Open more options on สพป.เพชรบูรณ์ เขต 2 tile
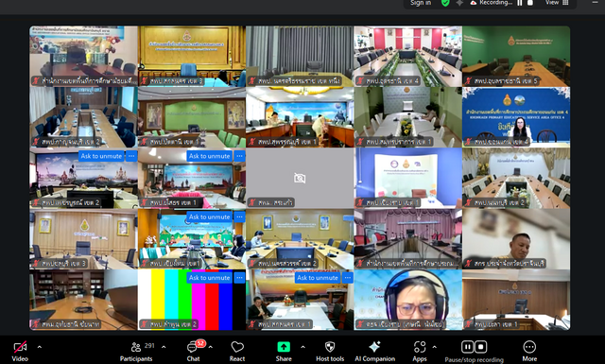The image size is (605, 364). click(131, 156)
